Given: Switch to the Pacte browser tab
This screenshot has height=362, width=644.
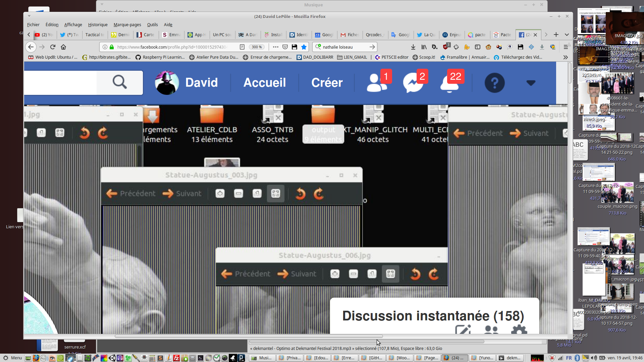Looking at the screenshot, I should pos(502,35).
